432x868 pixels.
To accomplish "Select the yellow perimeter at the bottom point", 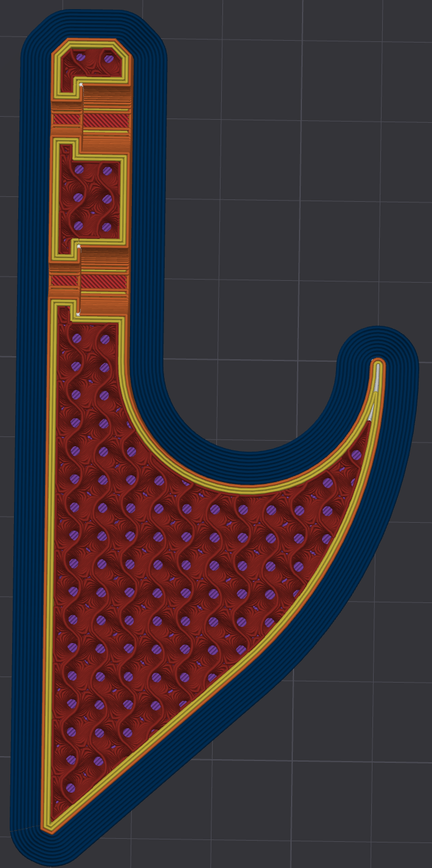I will click(51, 824).
